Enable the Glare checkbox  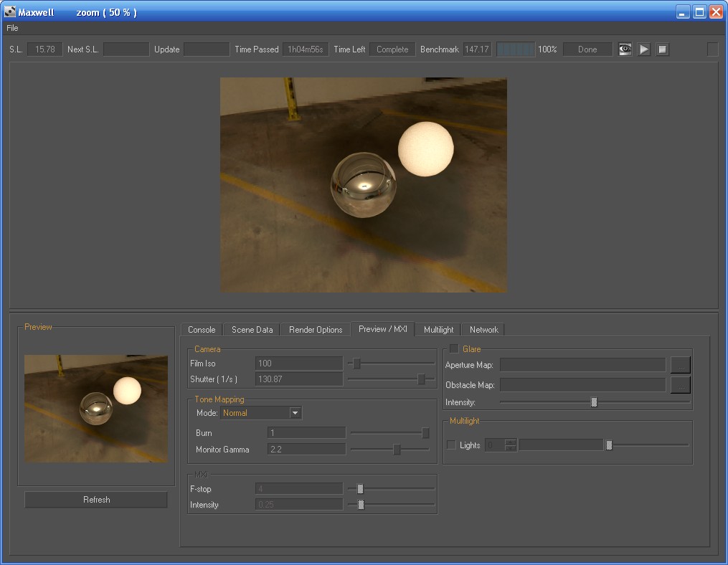[454, 348]
